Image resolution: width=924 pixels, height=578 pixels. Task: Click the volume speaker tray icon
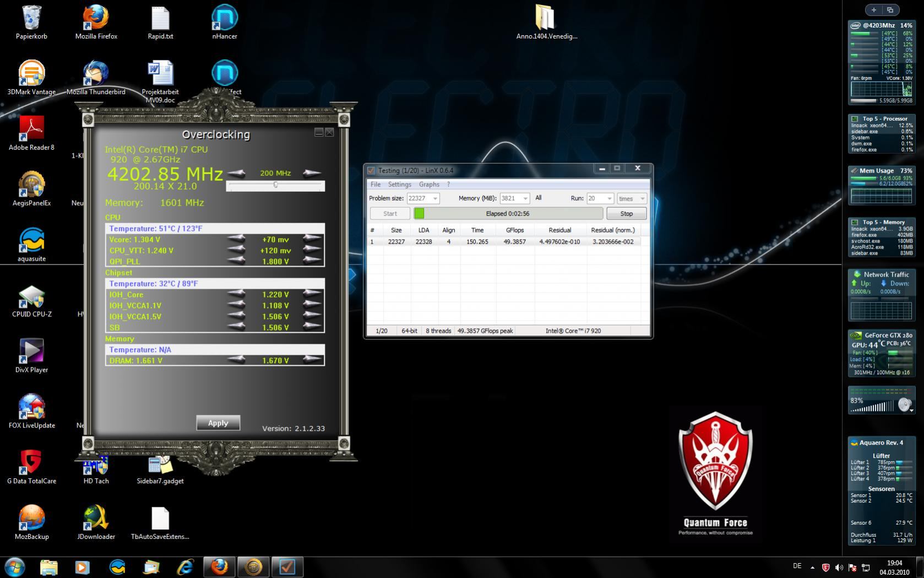coord(839,568)
